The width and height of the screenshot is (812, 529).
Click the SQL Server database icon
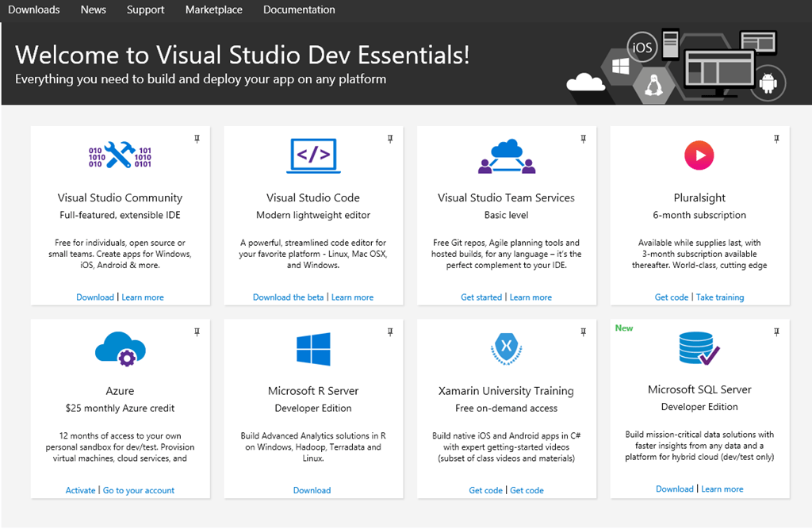pos(699,347)
